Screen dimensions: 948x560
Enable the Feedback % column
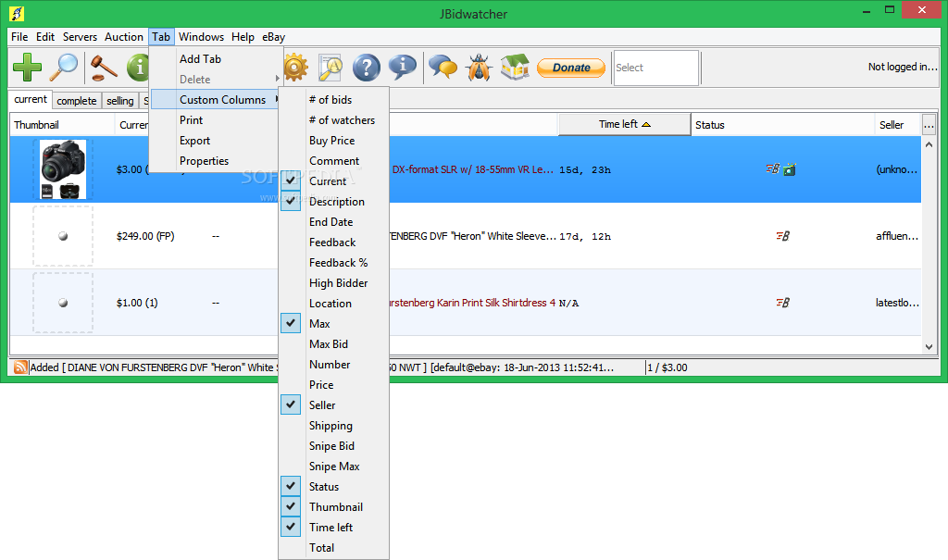coord(333,263)
